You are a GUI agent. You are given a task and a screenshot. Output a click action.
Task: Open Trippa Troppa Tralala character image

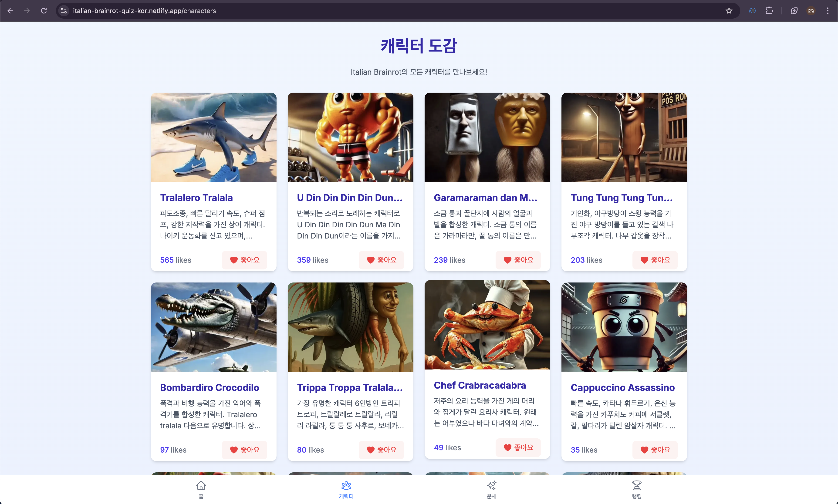[x=350, y=327]
